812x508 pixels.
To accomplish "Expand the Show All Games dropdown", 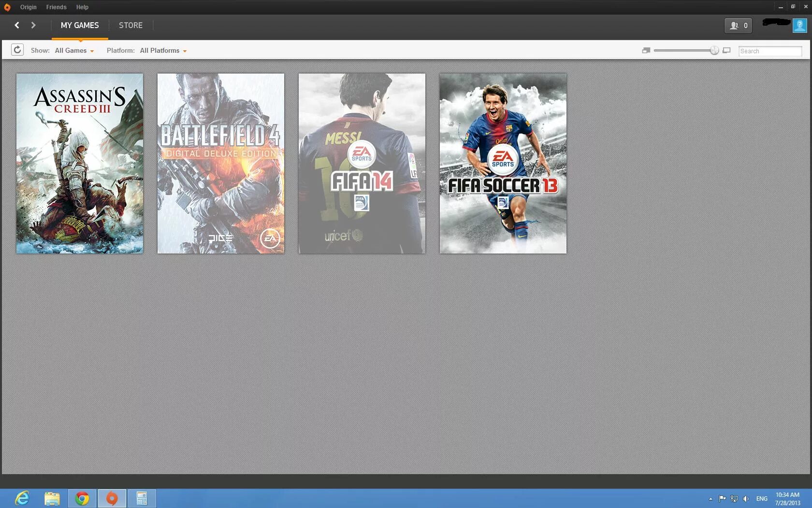I will (x=74, y=50).
